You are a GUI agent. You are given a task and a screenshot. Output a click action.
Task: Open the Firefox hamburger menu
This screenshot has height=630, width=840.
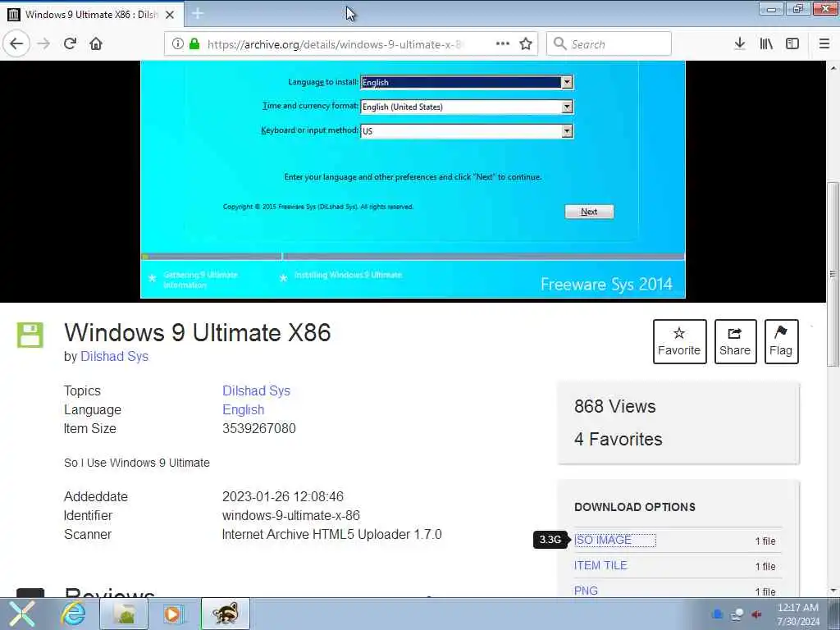pyautogui.click(x=824, y=44)
